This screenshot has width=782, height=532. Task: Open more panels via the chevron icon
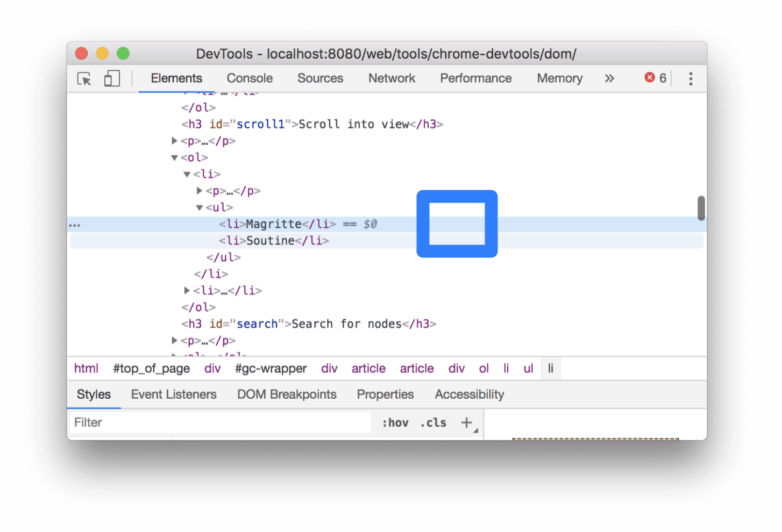(609, 78)
